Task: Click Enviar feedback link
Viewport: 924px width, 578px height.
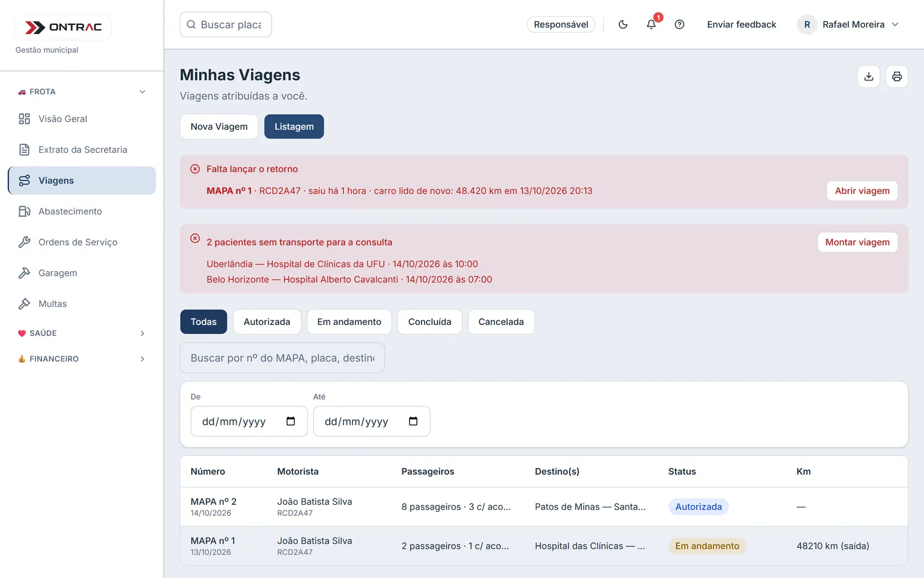Action: pos(742,24)
